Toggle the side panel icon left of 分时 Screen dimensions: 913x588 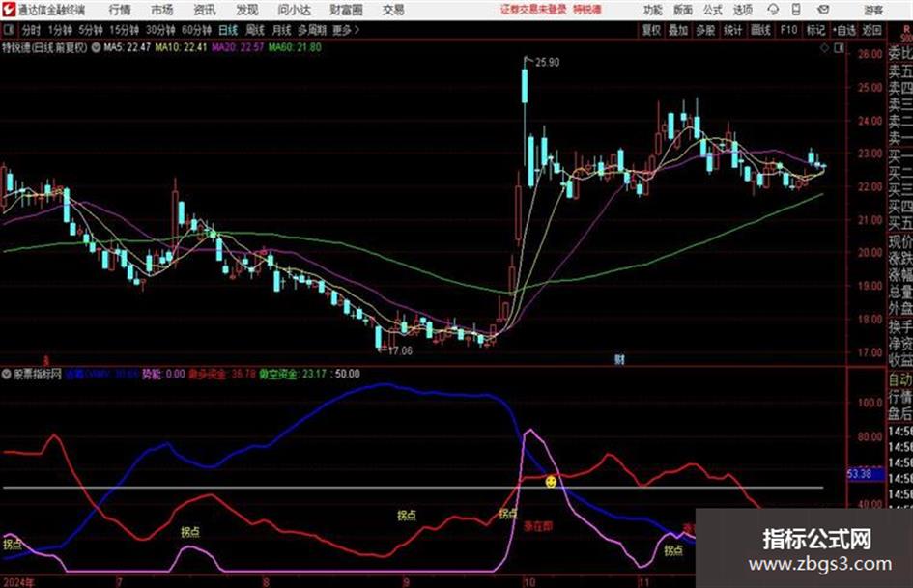tap(9, 30)
